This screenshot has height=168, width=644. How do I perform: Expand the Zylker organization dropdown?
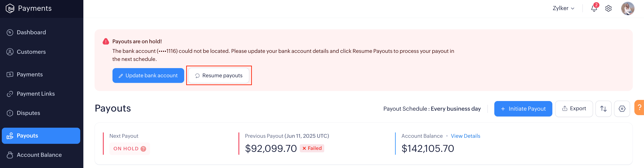coord(563,8)
